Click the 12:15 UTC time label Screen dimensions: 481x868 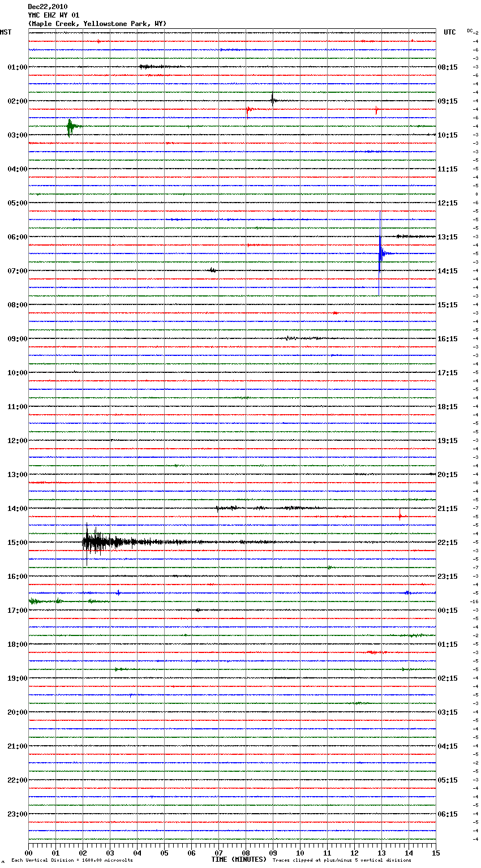click(x=448, y=203)
